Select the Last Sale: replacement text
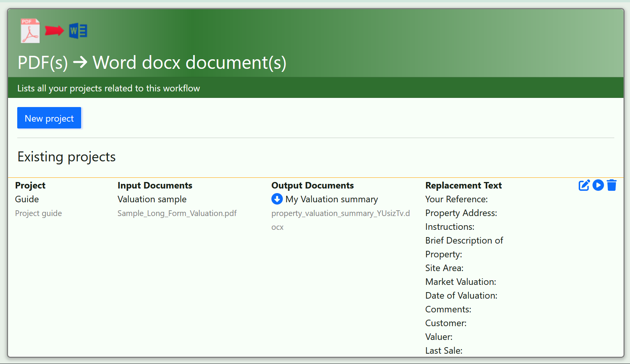 click(444, 351)
